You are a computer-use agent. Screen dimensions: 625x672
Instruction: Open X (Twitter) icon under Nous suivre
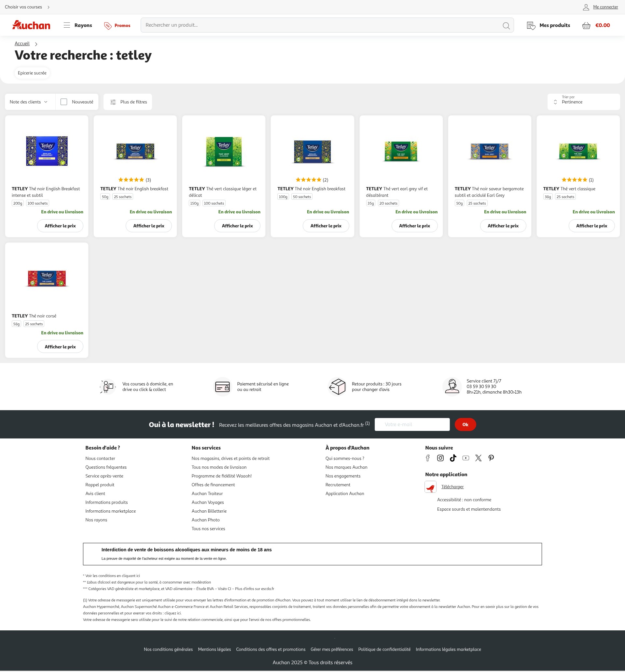[x=478, y=458]
